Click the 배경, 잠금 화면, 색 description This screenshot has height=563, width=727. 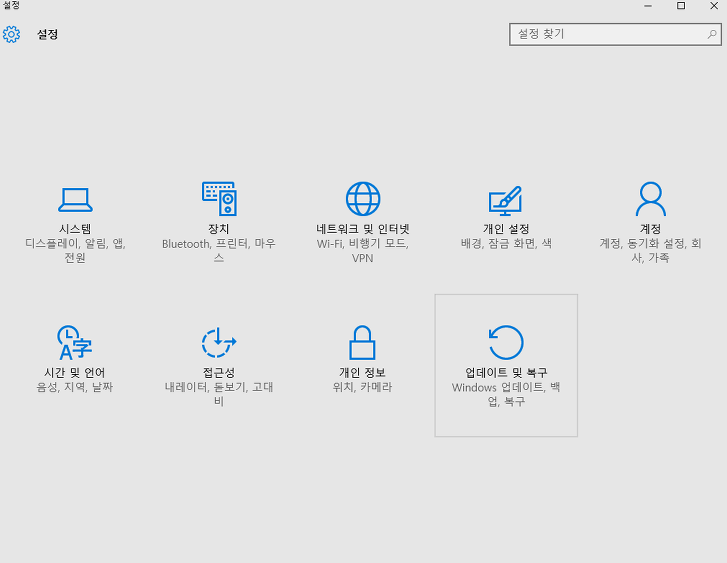506,243
